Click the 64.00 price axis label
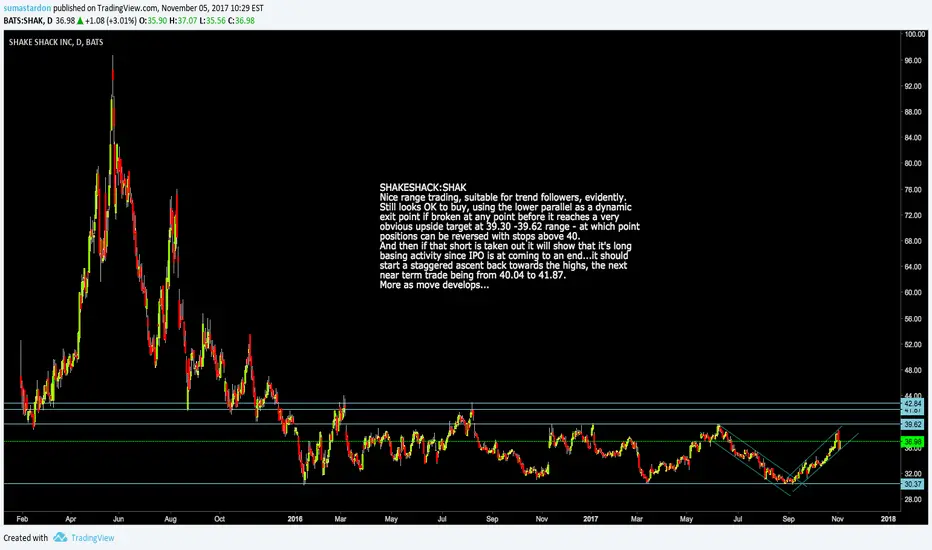The width and height of the screenshot is (932, 550). [x=913, y=267]
